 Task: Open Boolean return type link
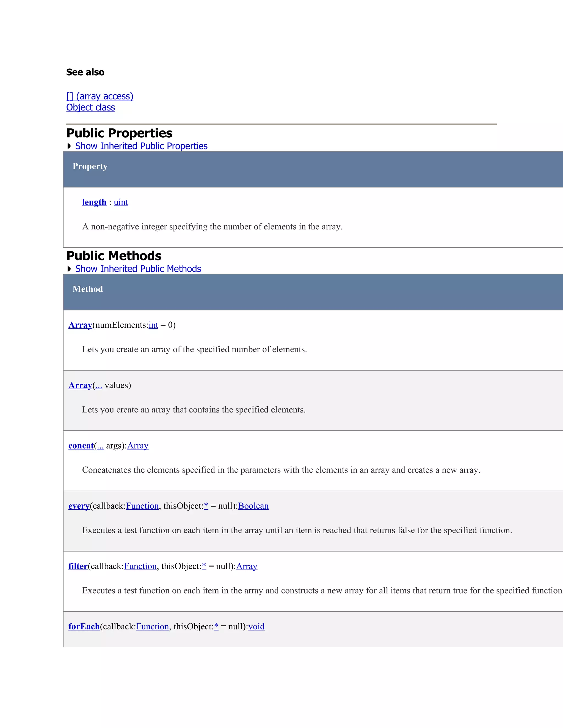click(x=253, y=506)
